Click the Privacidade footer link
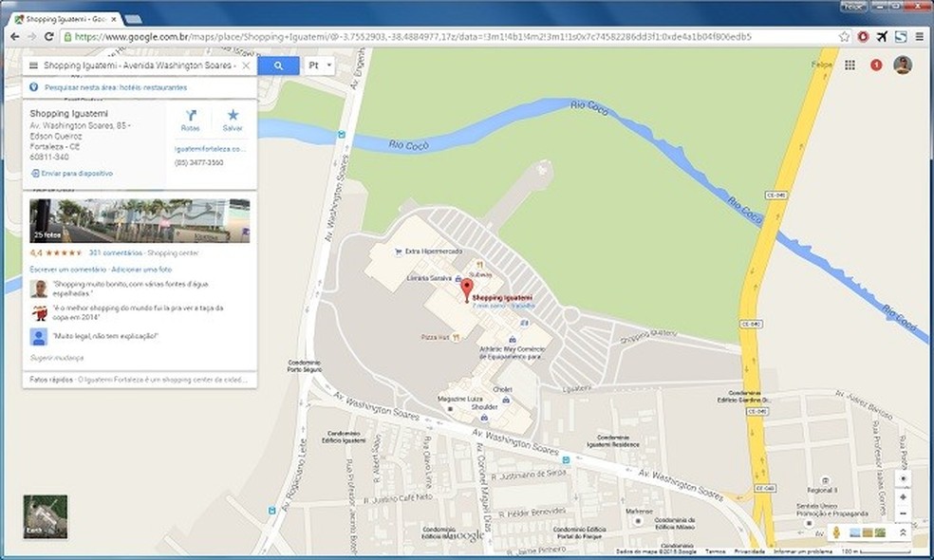 [x=749, y=551]
